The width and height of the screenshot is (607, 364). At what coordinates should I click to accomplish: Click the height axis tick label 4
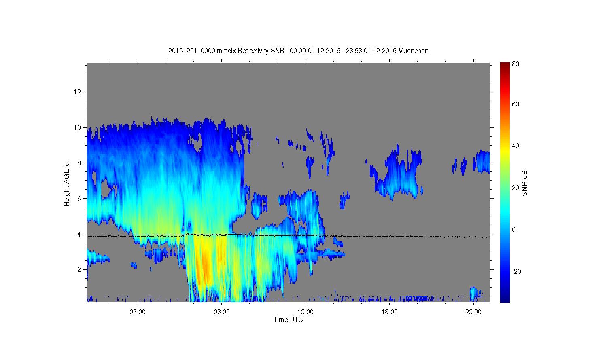pyautogui.click(x=79, y=234)
